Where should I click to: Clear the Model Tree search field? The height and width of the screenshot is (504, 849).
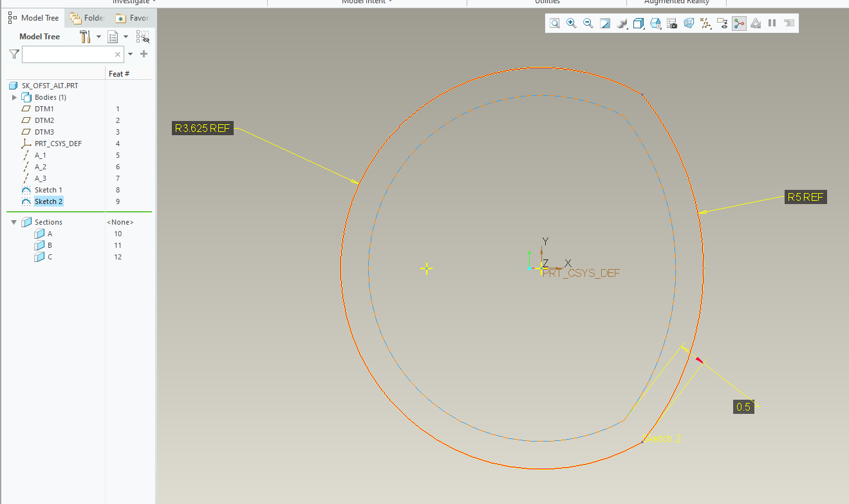click(118, 54)
